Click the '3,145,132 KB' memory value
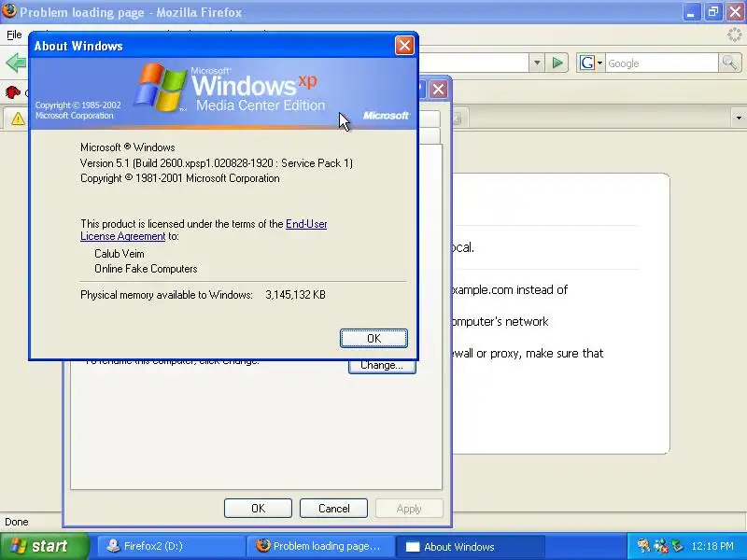Screen dimensions: 747x560 (x=295, y=295)
